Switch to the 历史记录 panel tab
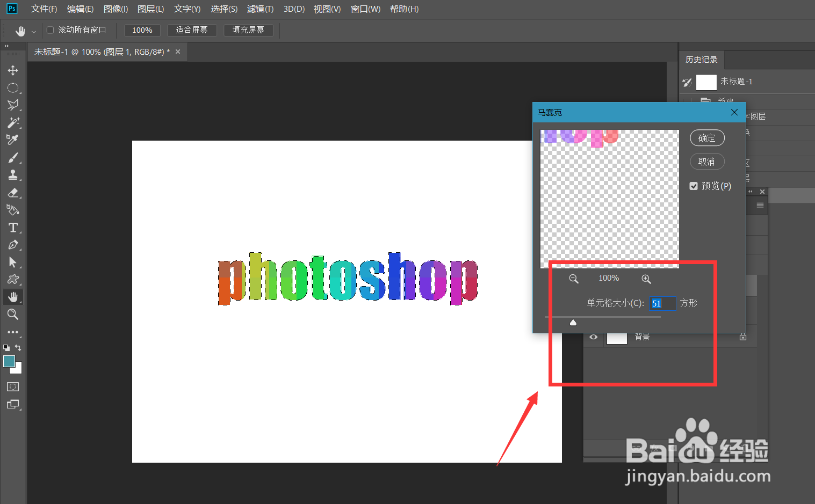 click(702, 60)
